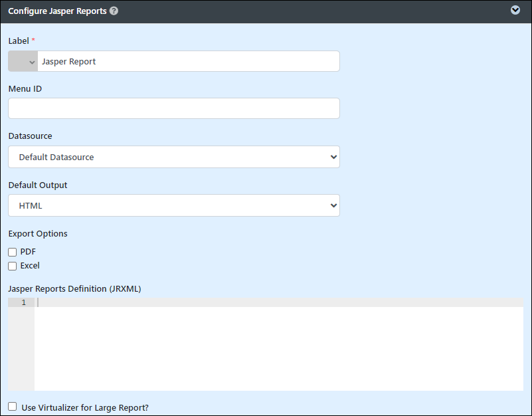This screenshot has height=416, width=532.
Task: Open the Datasource dropdown
Action: (x=174, y=157)
